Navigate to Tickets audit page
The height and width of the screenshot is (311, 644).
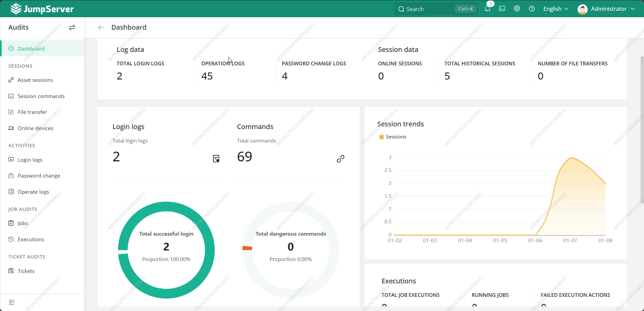tap(26, 271)
